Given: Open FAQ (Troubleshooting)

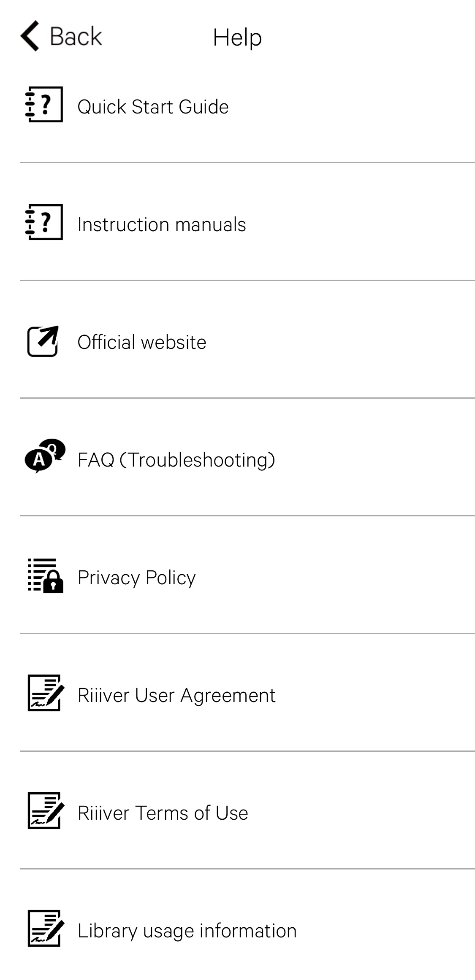Looking at the screenshot, I should point(176,460).
